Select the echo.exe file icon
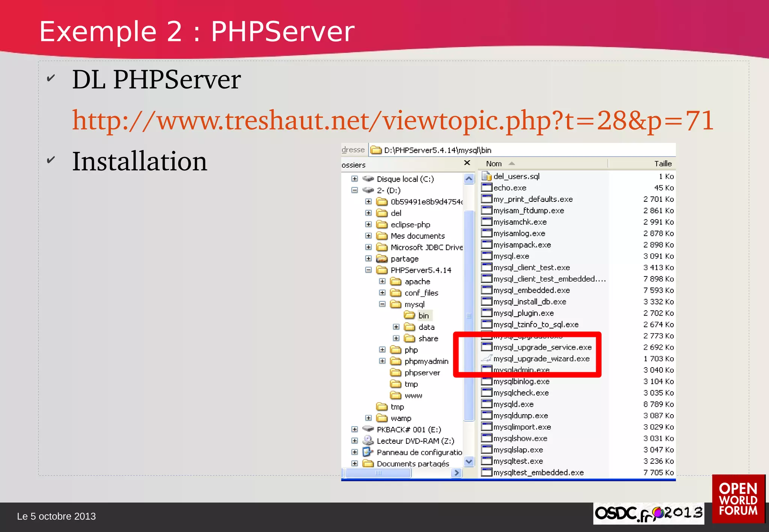This screenshot has height=532, width=769. click(487, 187)
